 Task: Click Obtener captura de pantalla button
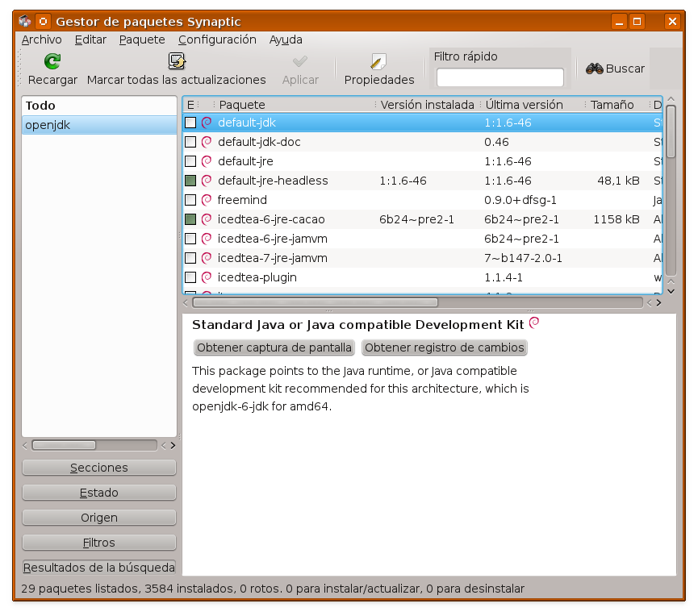tap(274, 348)
